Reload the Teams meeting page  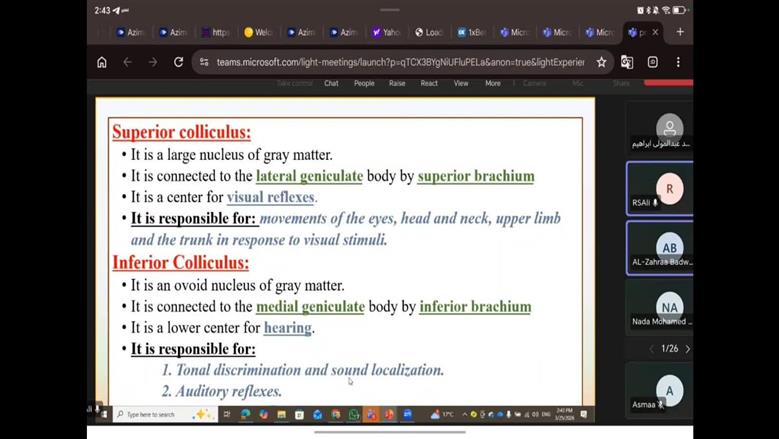tap(178, 62)
